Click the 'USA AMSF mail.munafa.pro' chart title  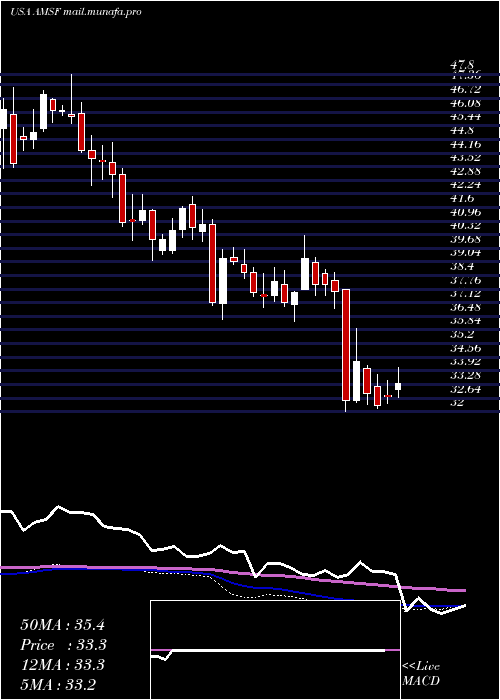click(x=75, y=12)
